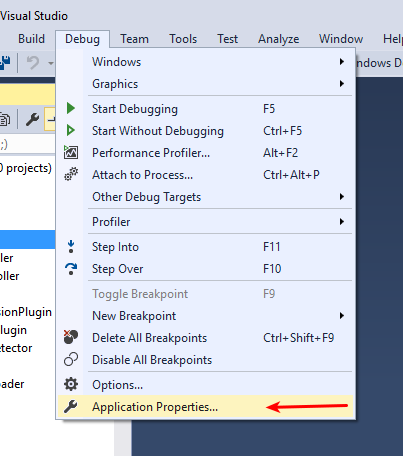Click the green Start Debugging play icon
The width and height of the screenshot is (403, 456).
coord(71,108)
